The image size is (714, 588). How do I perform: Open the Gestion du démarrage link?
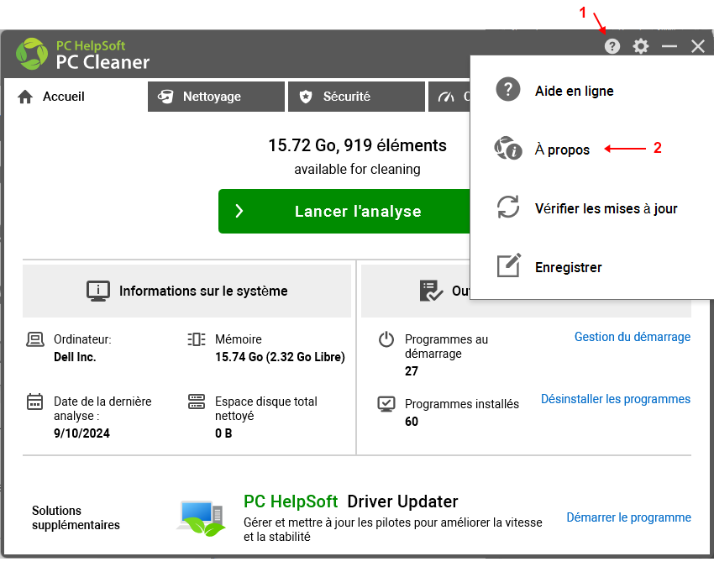[x=633, y=337]
